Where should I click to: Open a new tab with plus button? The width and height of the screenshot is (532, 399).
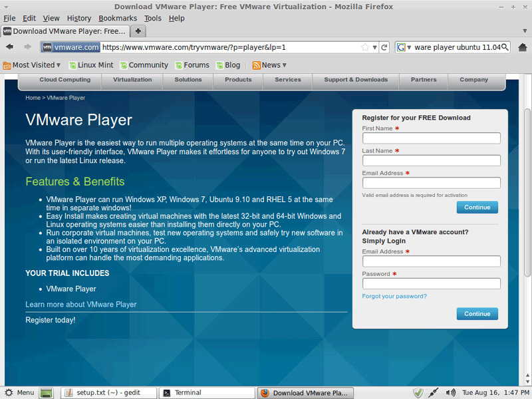tap(138, 31)
